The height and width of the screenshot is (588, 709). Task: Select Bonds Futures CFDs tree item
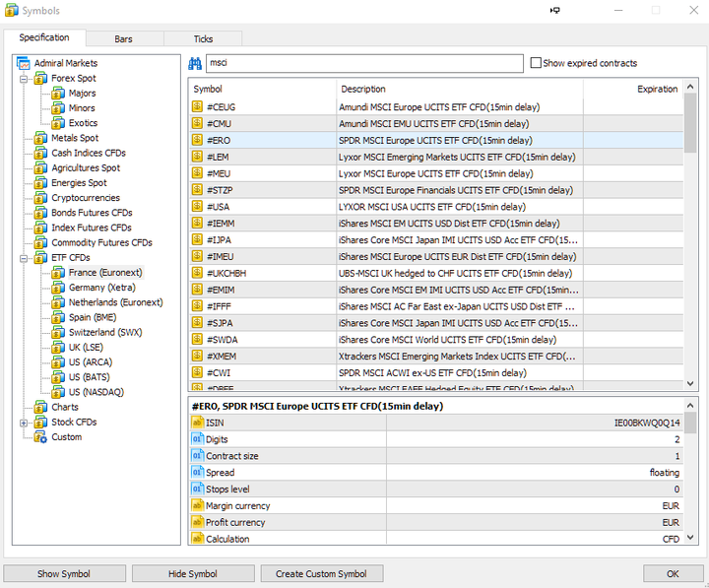(92, 213)
